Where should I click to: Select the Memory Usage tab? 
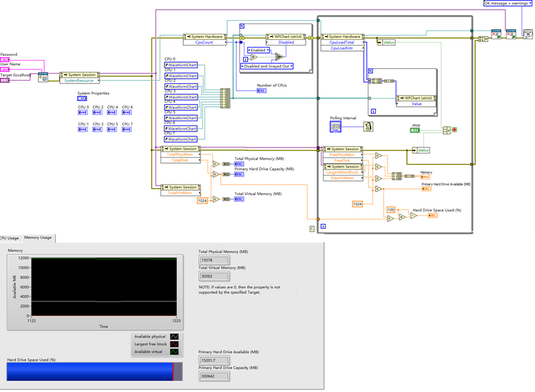click(38, 238)
